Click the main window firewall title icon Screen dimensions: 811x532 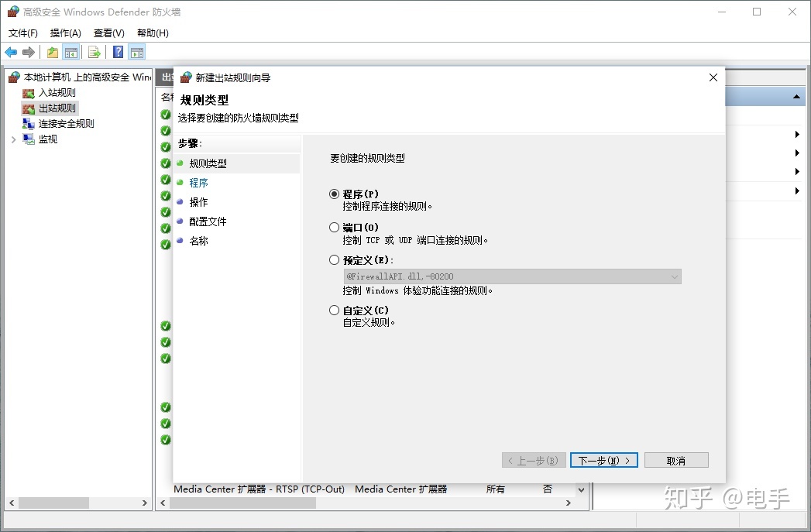pos(13,12)
